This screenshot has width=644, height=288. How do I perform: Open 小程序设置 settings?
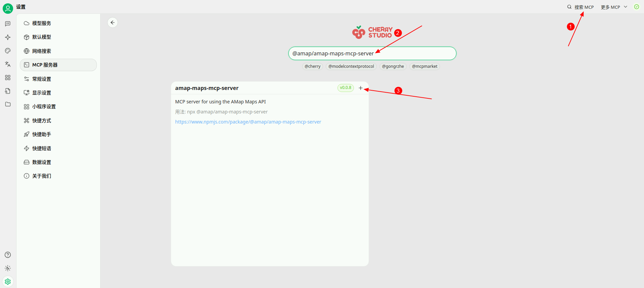pyautogui.click(x=58, y=106)
